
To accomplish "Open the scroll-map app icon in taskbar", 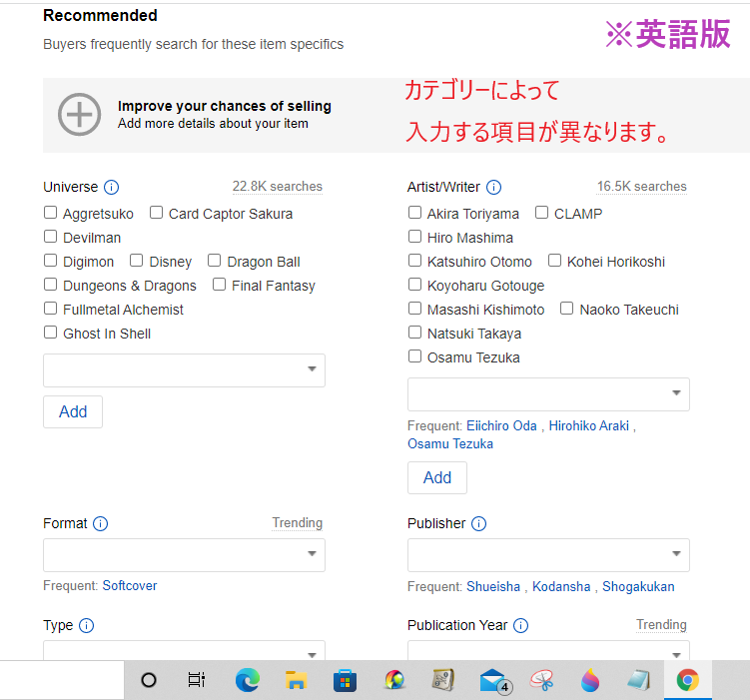I will pos(443,680).
